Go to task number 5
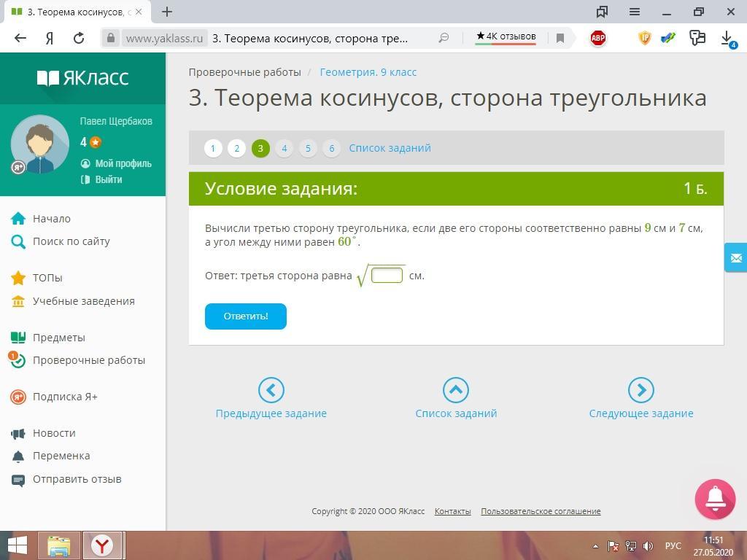This screenshot has height=560, width=747. tap(309, 149)
